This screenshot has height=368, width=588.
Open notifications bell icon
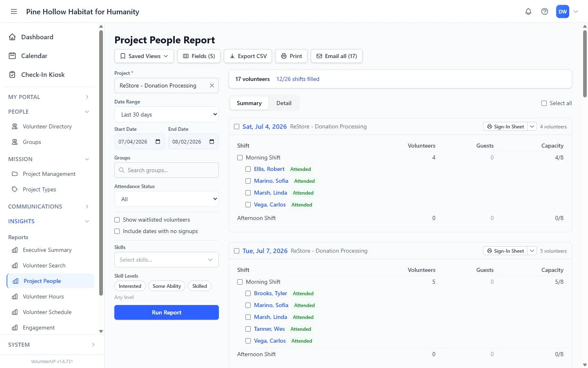[x=528, y=11]
